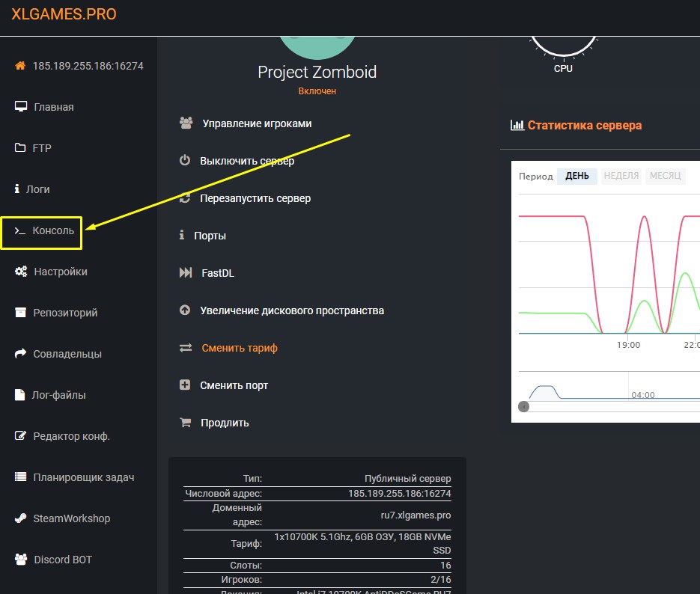This screenshot has width=700, height=594.
Task: Go to Главная page
Action: point(54,107)
